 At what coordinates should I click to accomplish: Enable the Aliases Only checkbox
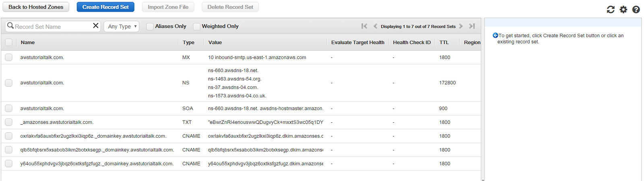coord(150,27)
